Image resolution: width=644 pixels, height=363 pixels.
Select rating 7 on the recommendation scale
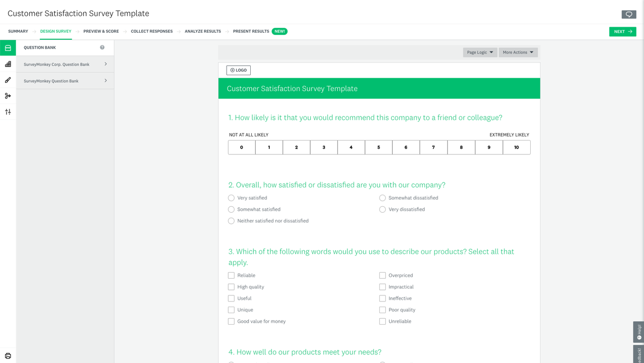(433, 147)
